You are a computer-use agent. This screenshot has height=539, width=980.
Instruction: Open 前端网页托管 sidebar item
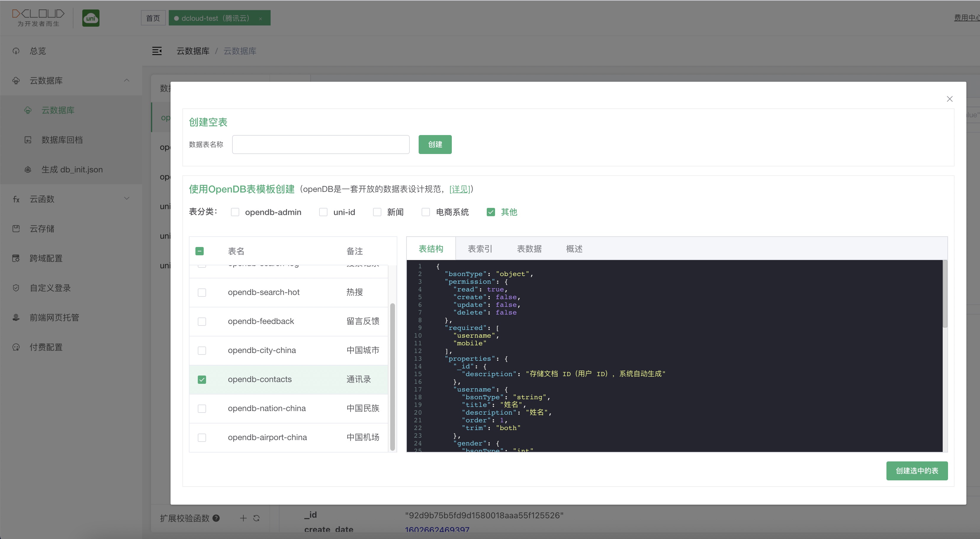tap(71, 317)
